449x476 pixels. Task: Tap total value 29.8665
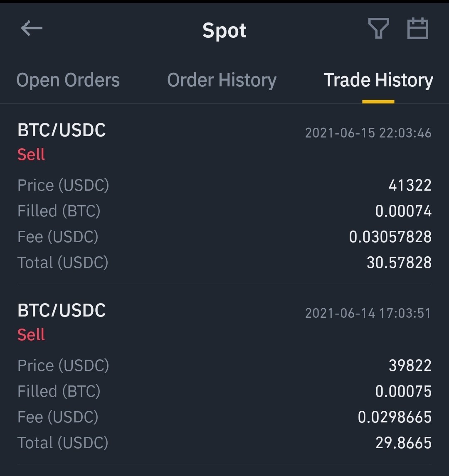click(403, 443)
